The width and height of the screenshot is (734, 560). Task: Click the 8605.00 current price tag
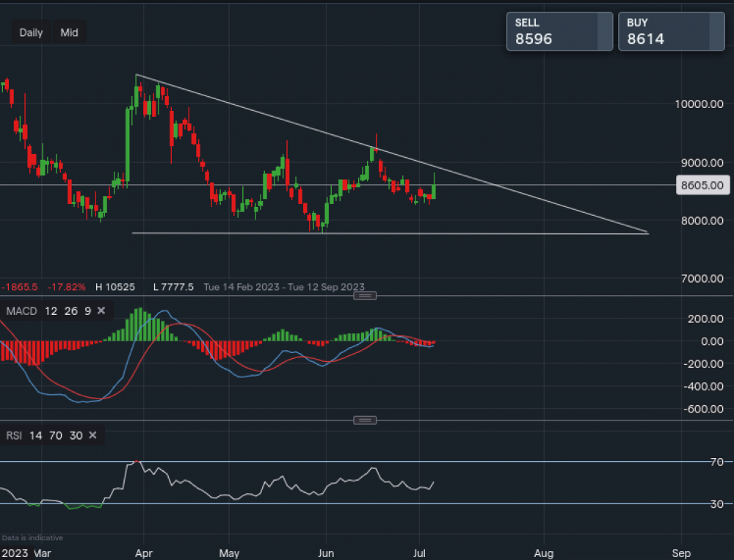pyautogui.click(x=702, y=186)
